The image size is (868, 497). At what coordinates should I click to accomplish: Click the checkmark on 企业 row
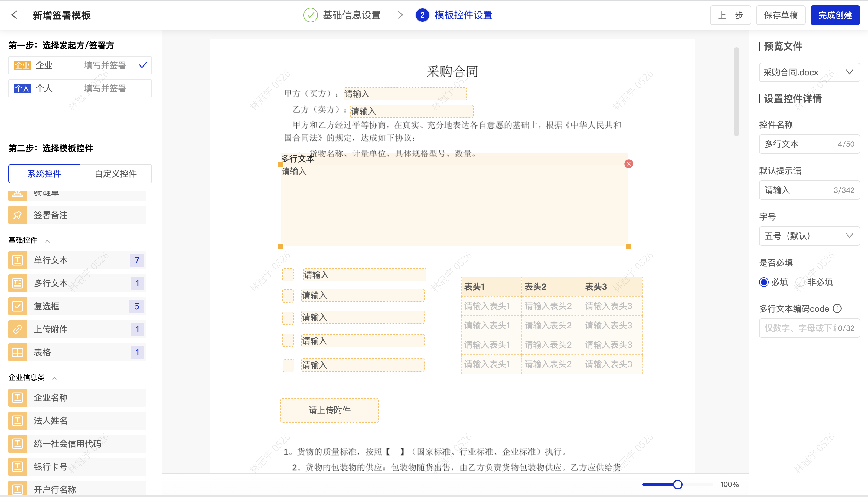tap(143, 65)
